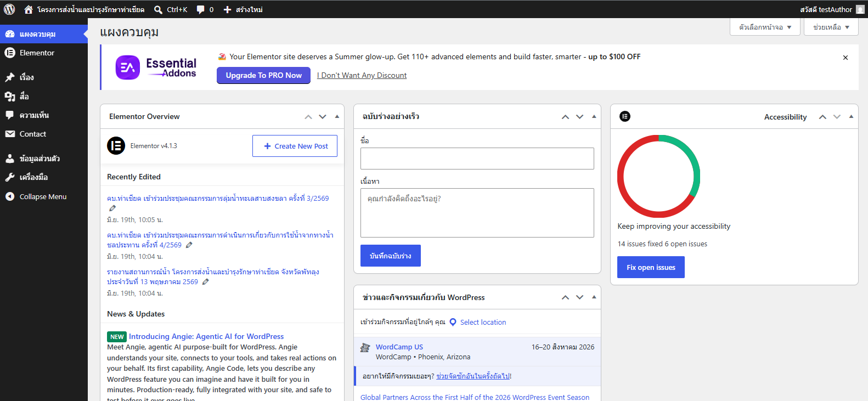Move the Accessibility widget up

(822, 117)
